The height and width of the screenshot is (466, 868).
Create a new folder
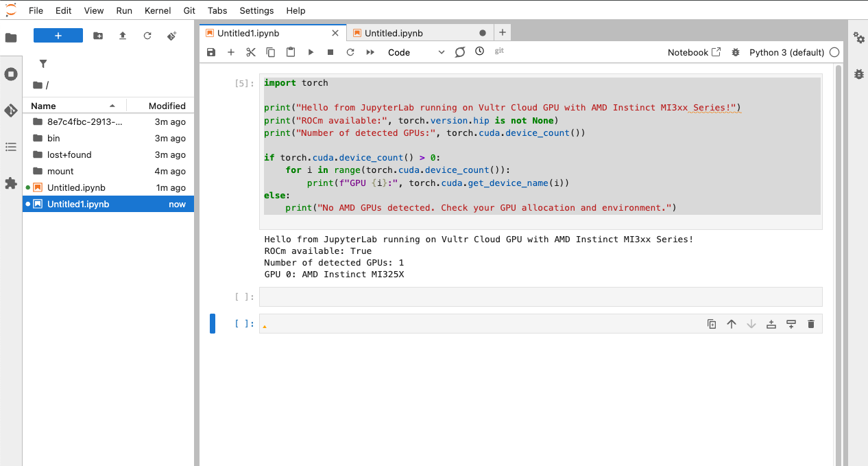point(98,36)
